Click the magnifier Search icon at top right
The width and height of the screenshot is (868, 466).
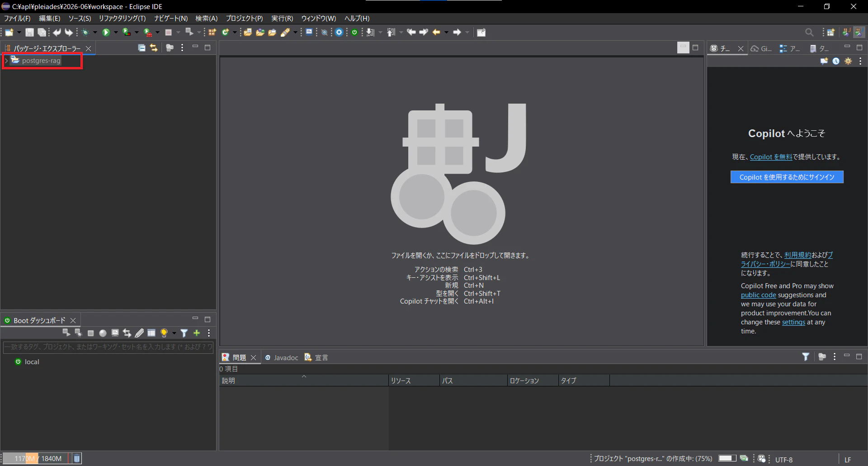coord(809,32)
